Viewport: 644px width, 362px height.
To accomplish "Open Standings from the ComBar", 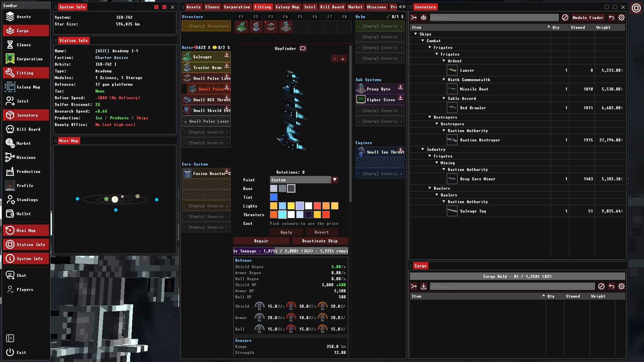I will (26, 199).
